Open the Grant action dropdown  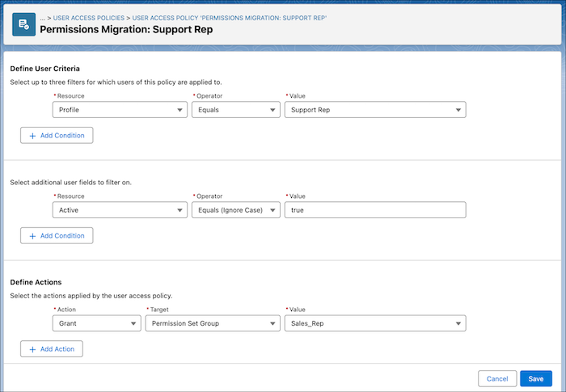[x=97, y=323]
